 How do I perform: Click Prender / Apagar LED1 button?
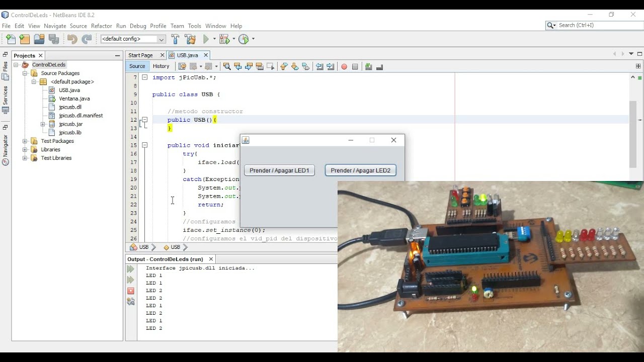click(x=279, y=170)
